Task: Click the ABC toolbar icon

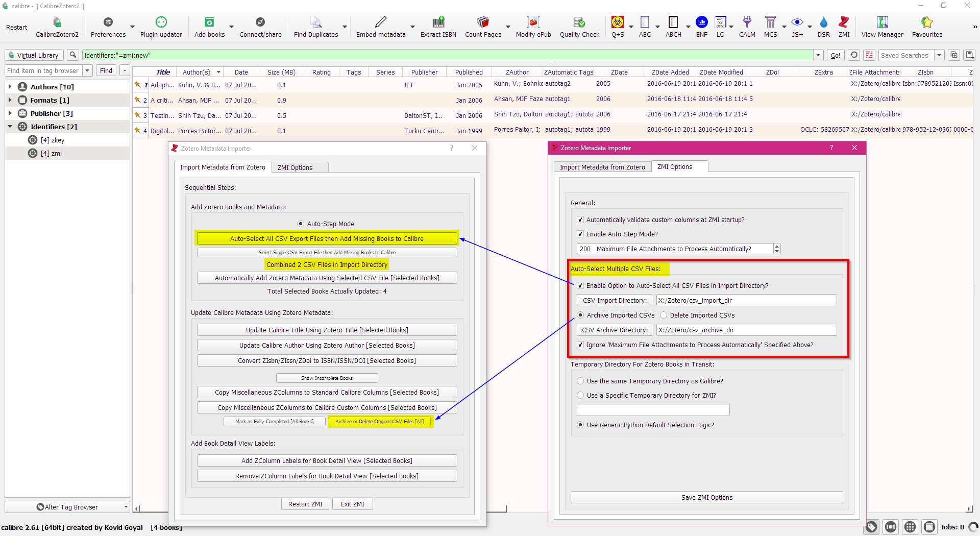Action: click(645, 22)
